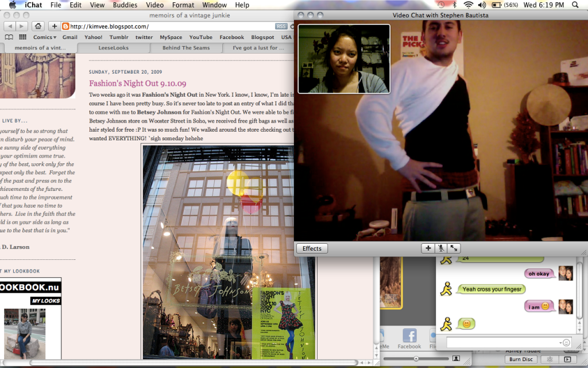Open the Top Sites grid icon
588x368 pixels.
22,37
